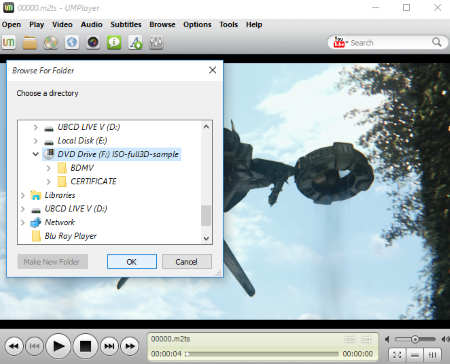The image size is (450, 364).
Task: Toggle fullscreen with the arrows button
Action: (397, 355)
